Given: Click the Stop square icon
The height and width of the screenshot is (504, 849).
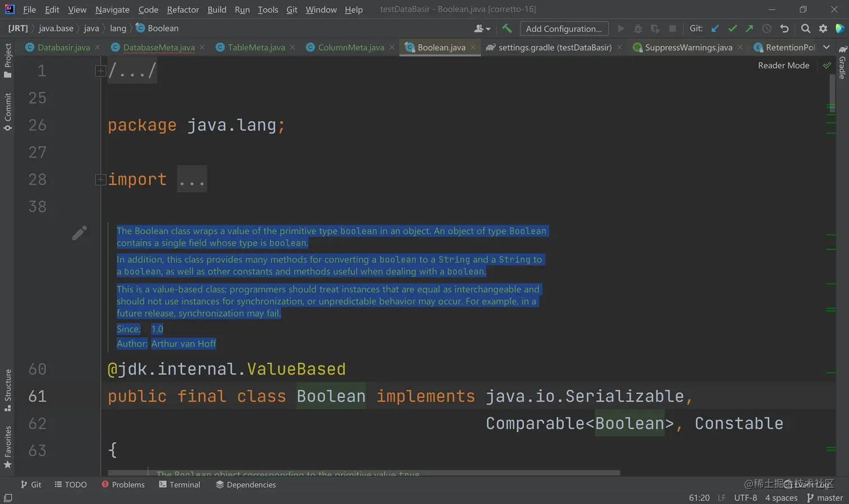Looking at the screenshot, I should [672, 29].
